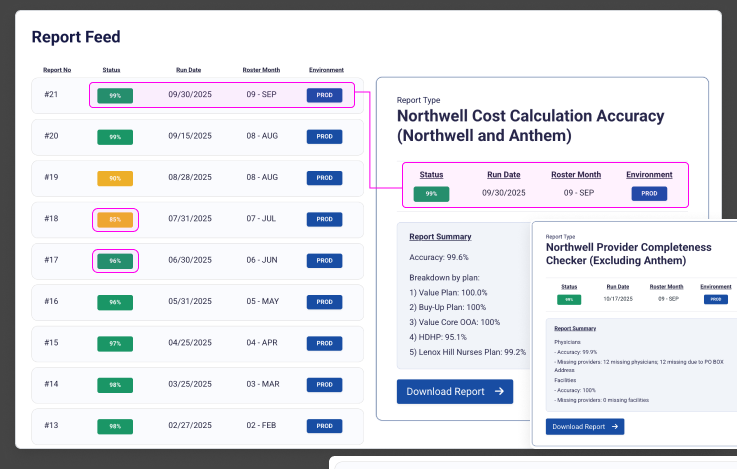This screenshot has height=469, width=737.
Task: Select report row #15
Action: click(197, 344)
